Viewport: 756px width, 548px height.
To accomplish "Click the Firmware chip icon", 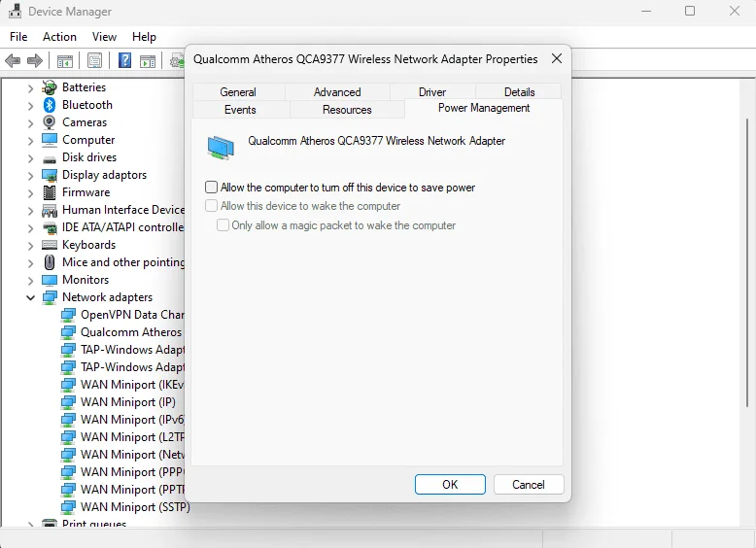I will pyautogui.click(x=50, y=192).
